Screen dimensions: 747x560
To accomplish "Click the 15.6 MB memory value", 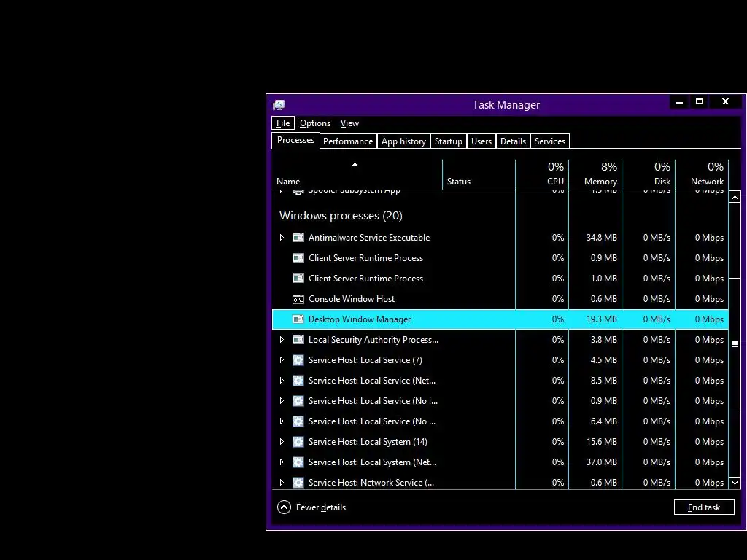I will pyautogui.click(x=601, y=442).
